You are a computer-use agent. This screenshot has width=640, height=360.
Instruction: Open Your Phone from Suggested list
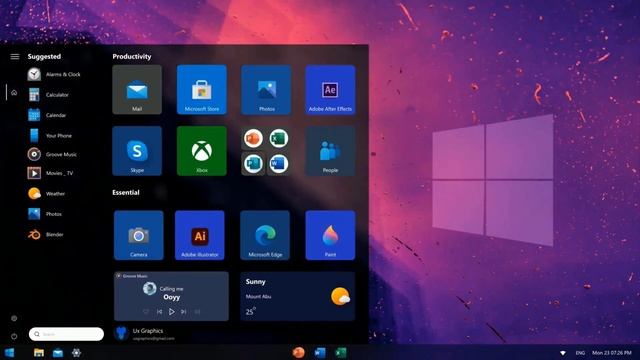[50, 136]
